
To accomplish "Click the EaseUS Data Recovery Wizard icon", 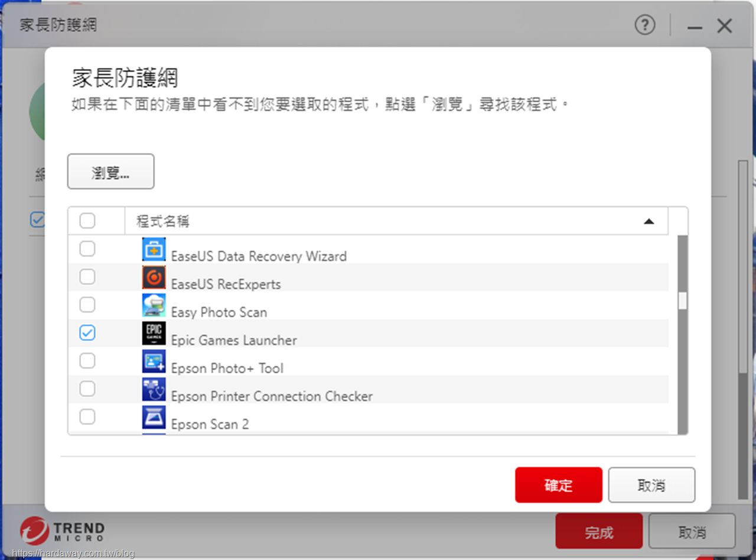I will pyautogui.click(x=154, y=249).
